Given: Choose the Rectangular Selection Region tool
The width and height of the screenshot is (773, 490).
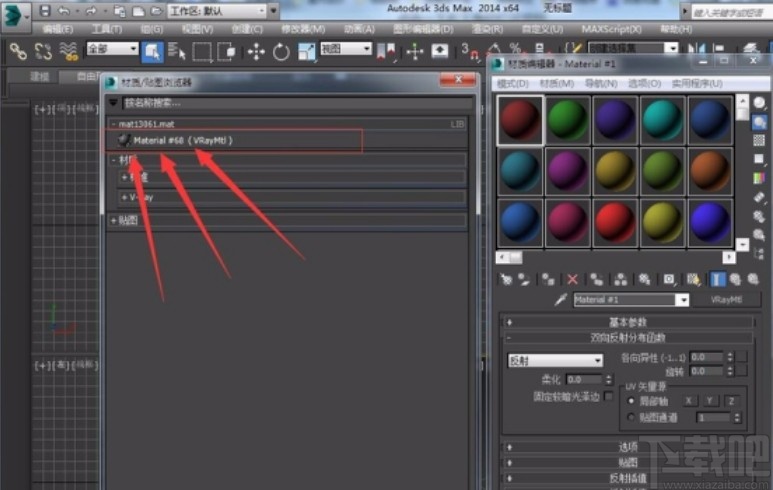Looking at the screenshot, I should click(x=202, y=51).
